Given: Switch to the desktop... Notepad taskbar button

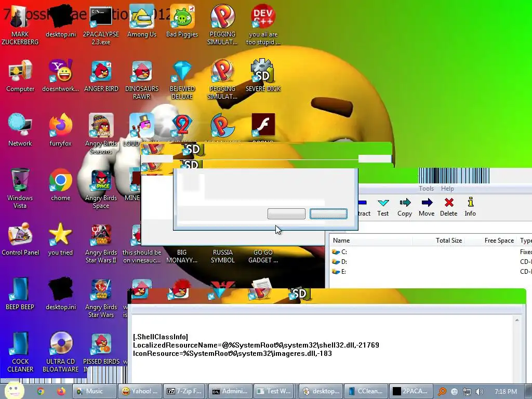Looking at the screenshot, I should coord(321,391).
